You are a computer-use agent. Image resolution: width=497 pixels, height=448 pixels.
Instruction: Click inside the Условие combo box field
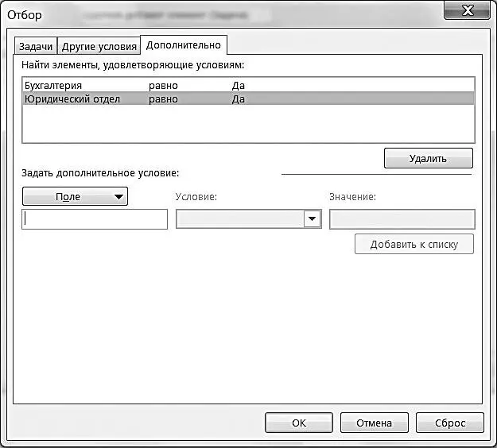pyautogui.click(x=239, y=220)
